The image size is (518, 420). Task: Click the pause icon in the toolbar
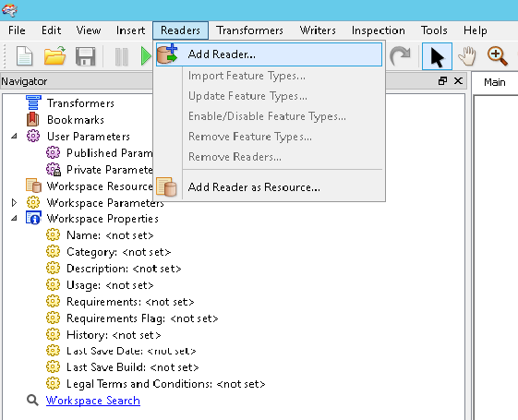121,56
